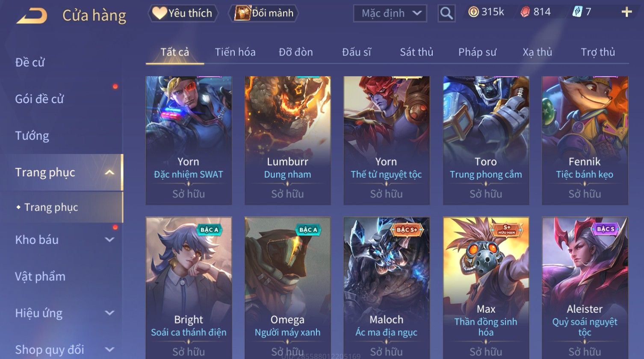
Task: Collapse the Trang phục sidebar section
Action: click(110, 172)
